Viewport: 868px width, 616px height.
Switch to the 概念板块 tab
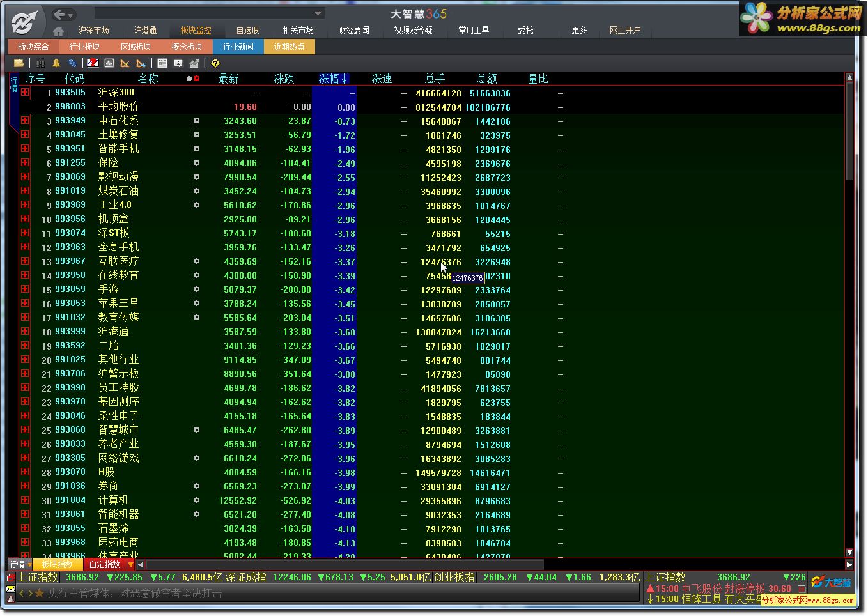(x=187, y=47)
